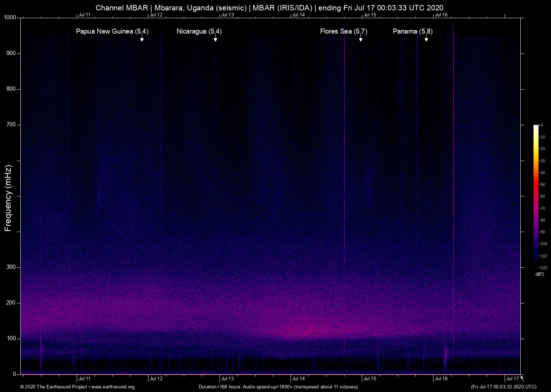
Task: Click the 300 mHz tick label
Action: tap(11, 267)
